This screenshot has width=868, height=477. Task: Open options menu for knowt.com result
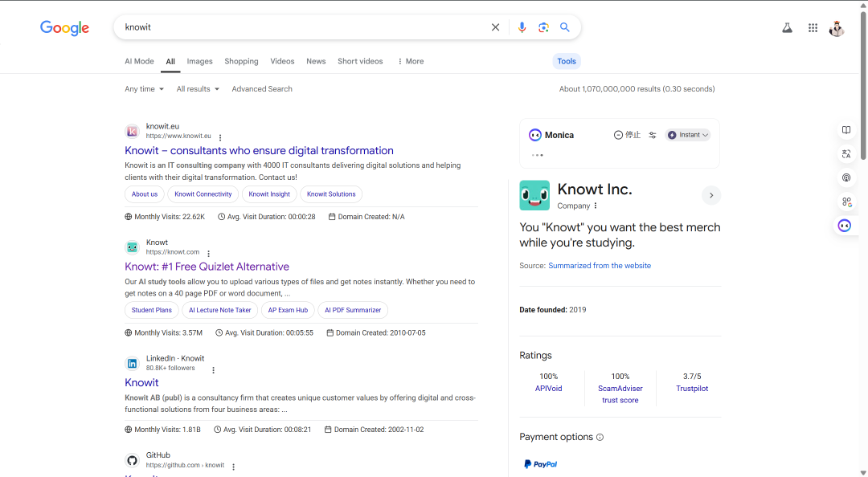pos(209,254)
